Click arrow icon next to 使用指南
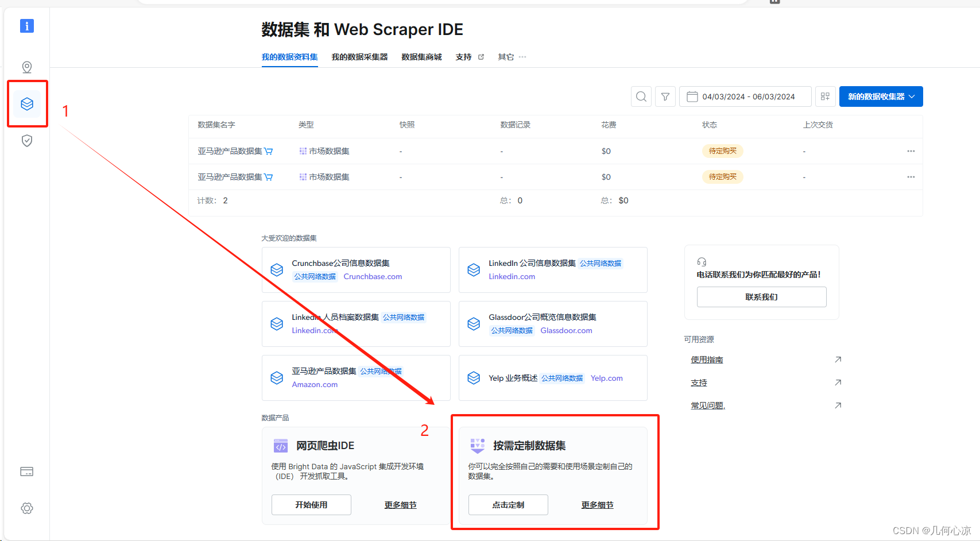Image resolution: width=980 pixels, height=541 pixels. pos(838,360)
